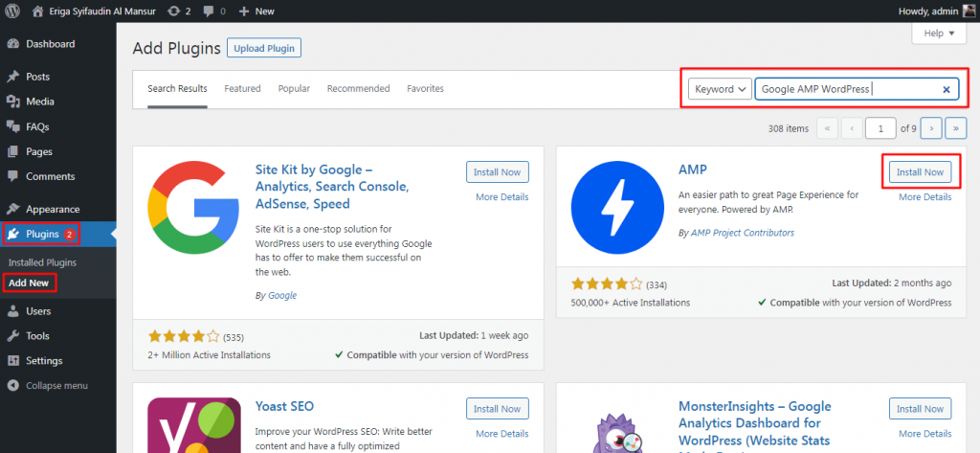Open the comments bubble icon in admin bar

(208, 11)
